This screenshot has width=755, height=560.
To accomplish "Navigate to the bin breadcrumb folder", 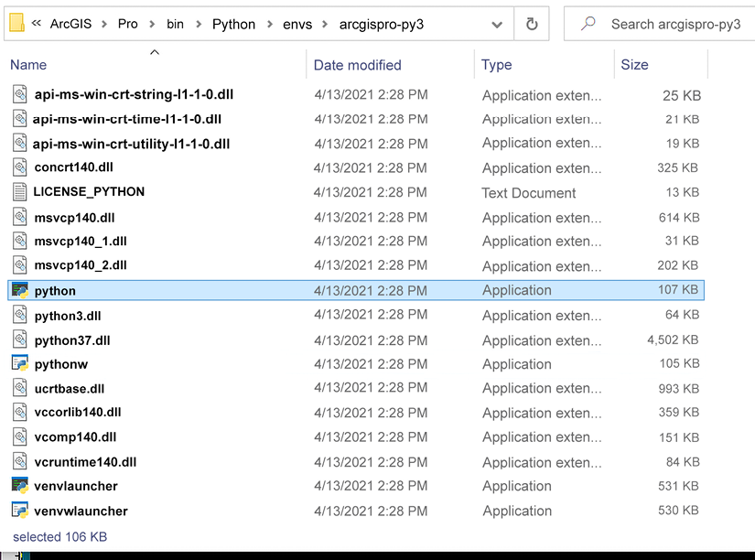I will 175,24.
